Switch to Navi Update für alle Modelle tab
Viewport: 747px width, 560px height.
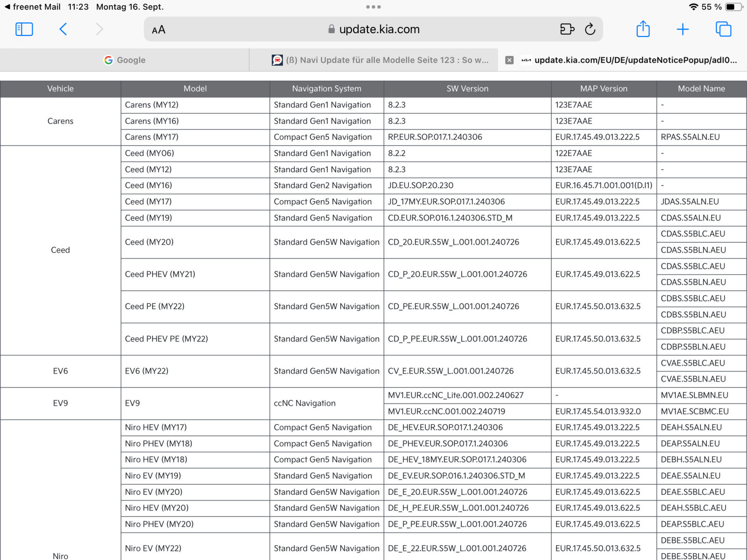coord(373,60)
